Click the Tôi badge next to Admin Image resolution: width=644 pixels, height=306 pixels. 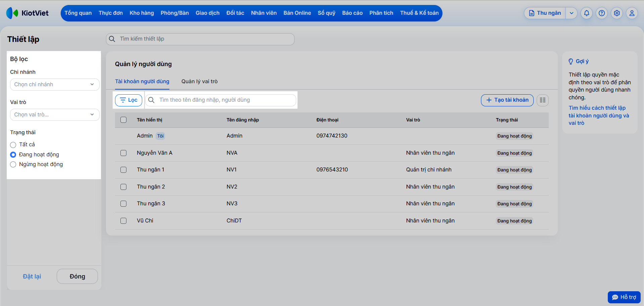[x=160, y=136]
